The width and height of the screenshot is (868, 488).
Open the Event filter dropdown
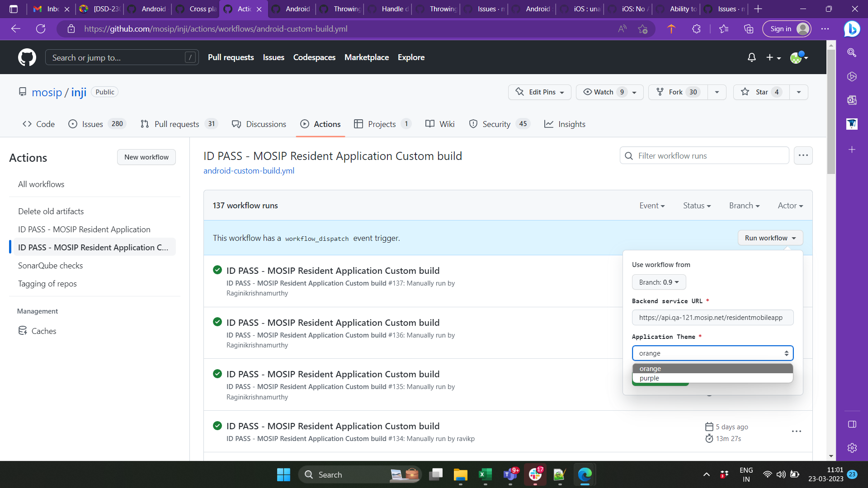point(652,205)
